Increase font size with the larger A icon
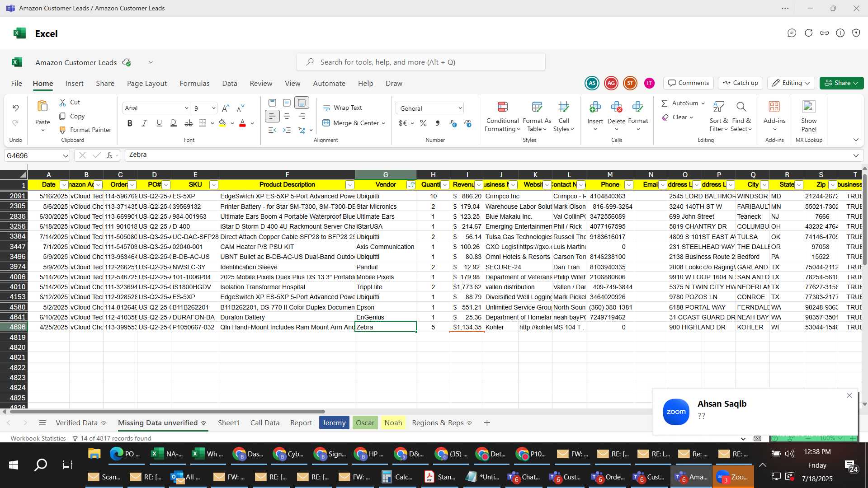This screenshot has height=488, width=868. (x=226, y=108)
